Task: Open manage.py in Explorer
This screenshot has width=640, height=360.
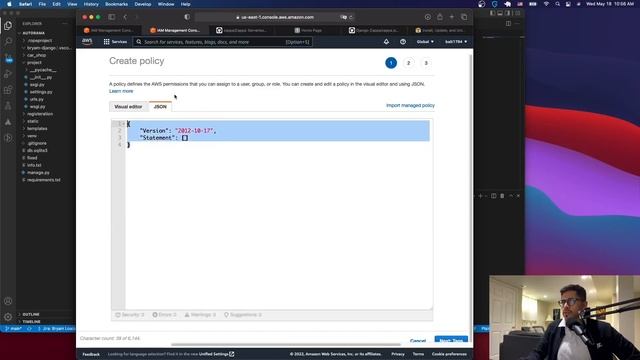Action: point(38,173)
